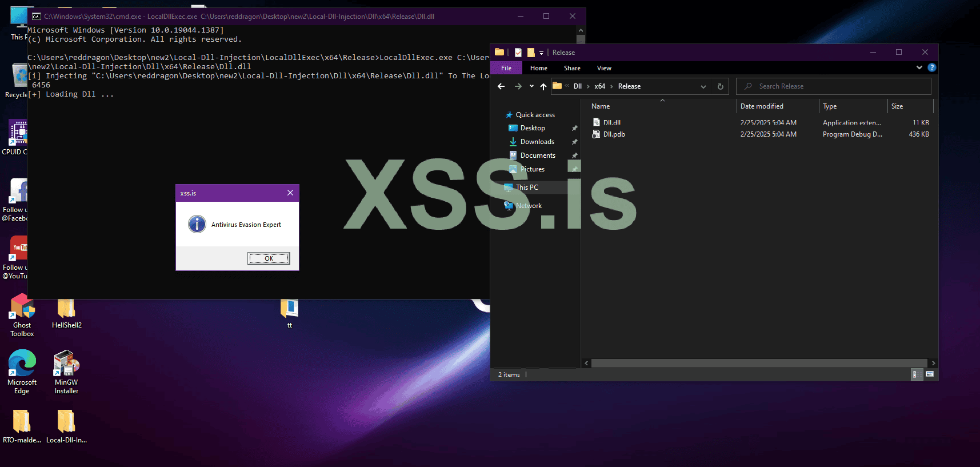Focus the Search Release box
The width and height of the screenshot is (980, 467).
pos(834,86)
